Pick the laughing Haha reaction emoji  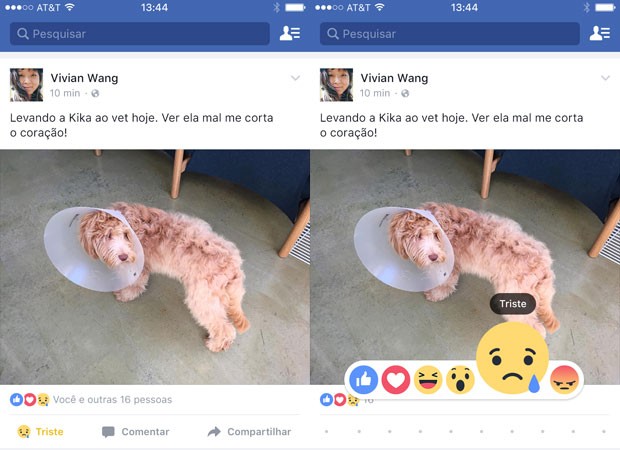click(x=428, y=380)
